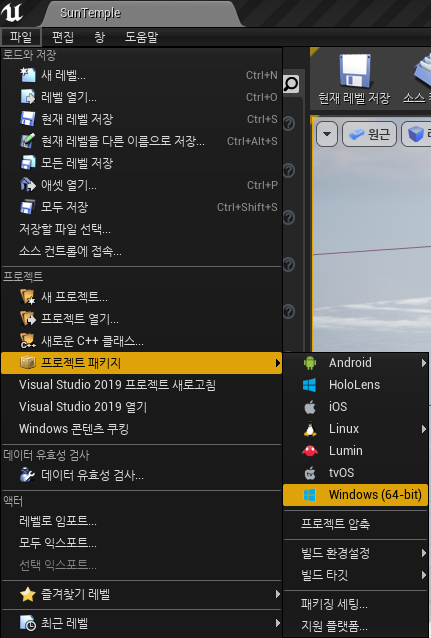Click the 애셋 열기 icon

click(x=28, y=185)
